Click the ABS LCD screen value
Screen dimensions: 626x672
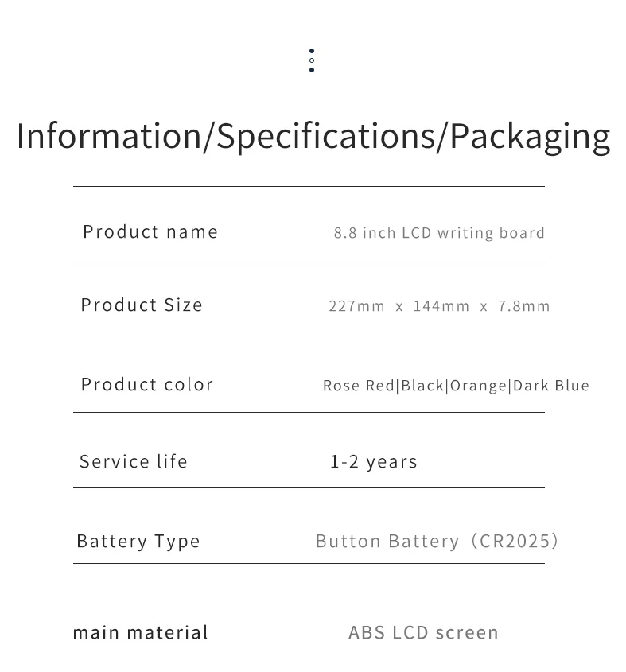point(423,632)
